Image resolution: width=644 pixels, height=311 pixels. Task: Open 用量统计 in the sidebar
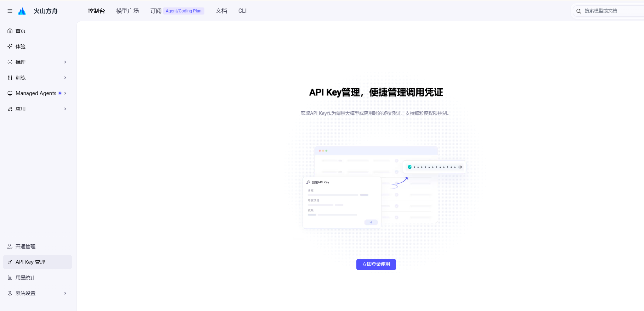38,278
